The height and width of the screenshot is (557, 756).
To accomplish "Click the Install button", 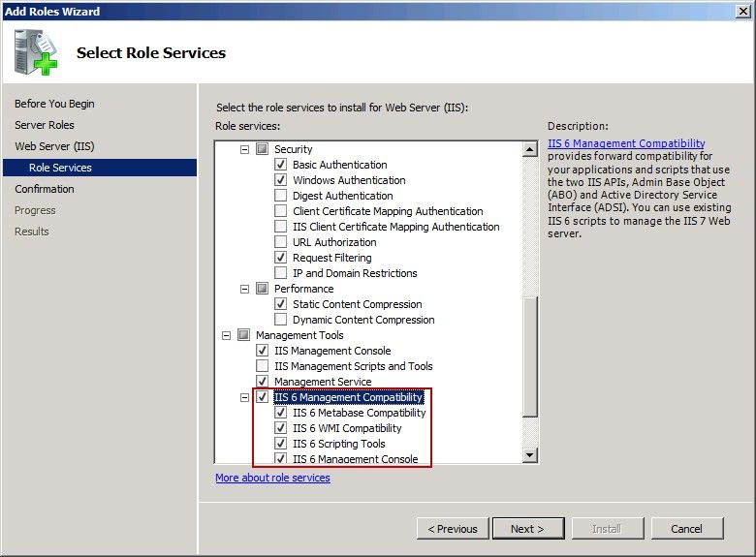I will (x=608, y=529).
